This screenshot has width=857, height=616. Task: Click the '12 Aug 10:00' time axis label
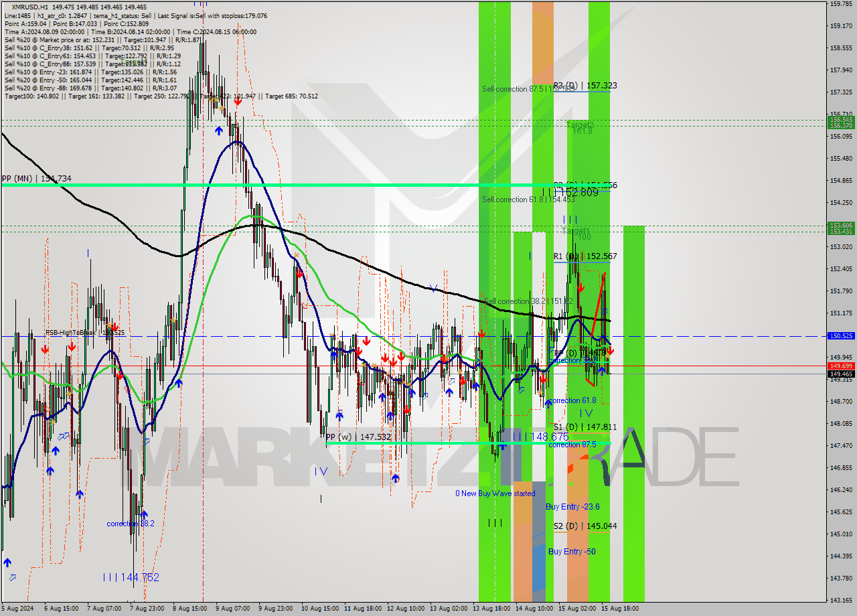tap(405, 609)
